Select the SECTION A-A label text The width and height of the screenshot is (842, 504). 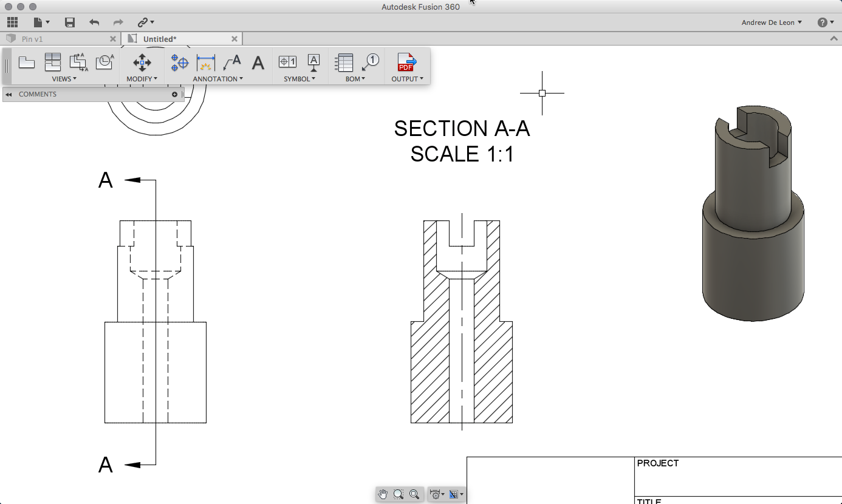coord(462,128)
